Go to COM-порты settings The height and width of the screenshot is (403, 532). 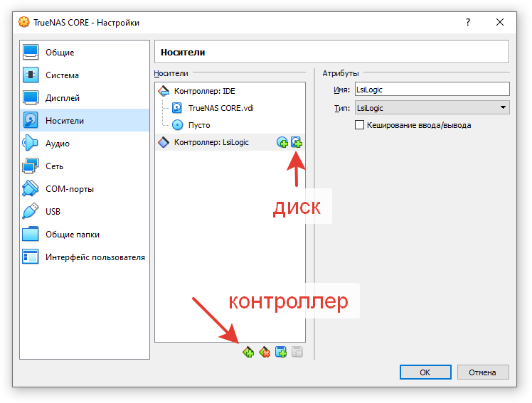[85, 188]
